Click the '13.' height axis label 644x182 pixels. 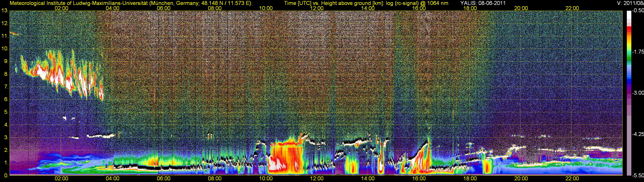click(x=5, y=11)
